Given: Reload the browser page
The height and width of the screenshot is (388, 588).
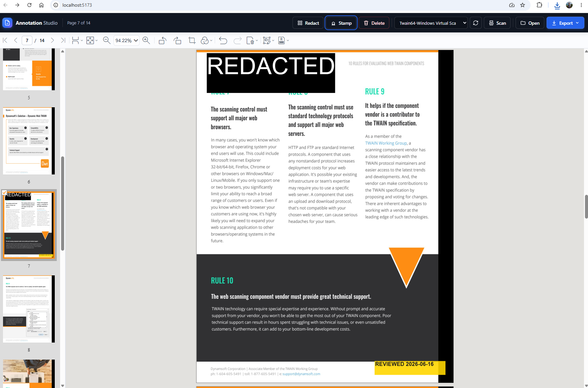Looking at the screenshot, I should click(x=29, y=5).
